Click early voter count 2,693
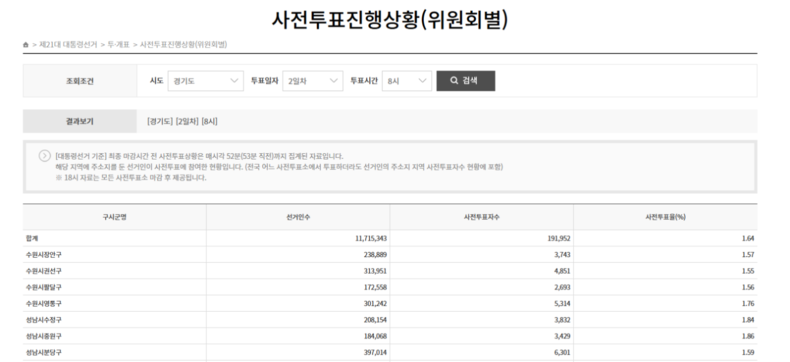Image resolution: width=790 pixels, height=362 pixels. pos(562,287)
